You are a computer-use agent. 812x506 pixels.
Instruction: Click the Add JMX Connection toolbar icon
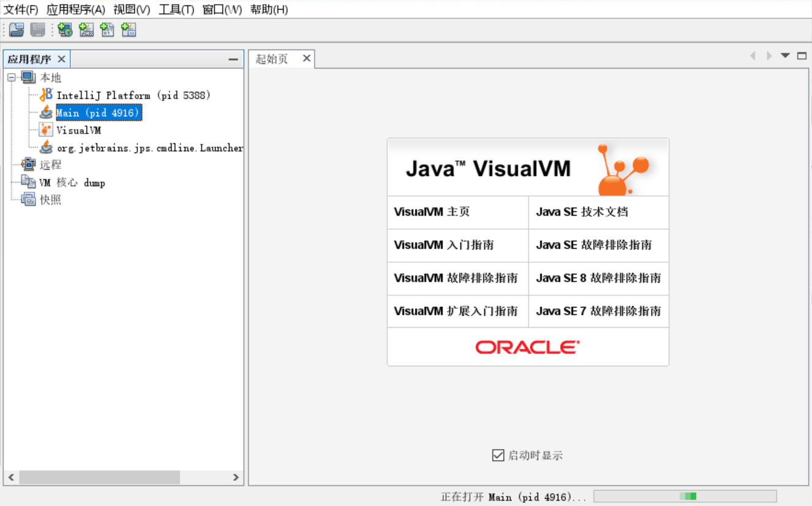[86, 29]
